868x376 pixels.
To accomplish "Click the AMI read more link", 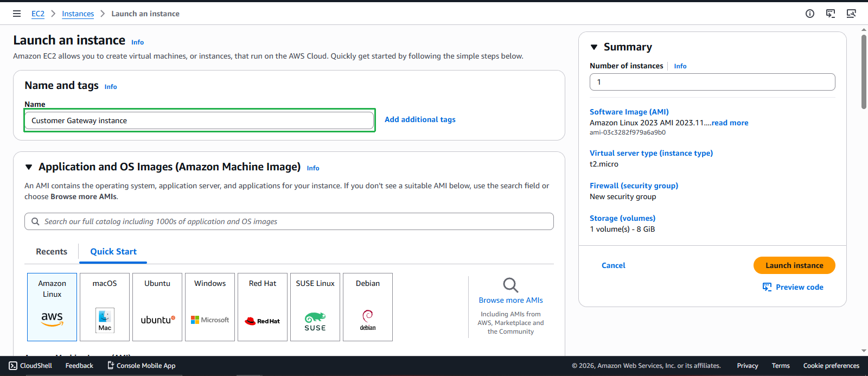I will coord(730,123).
